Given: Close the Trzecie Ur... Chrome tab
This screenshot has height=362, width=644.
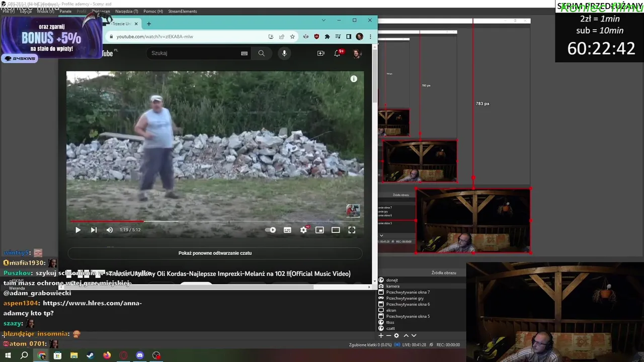Looking at the screenshot, I should click(x=136, y=24).
